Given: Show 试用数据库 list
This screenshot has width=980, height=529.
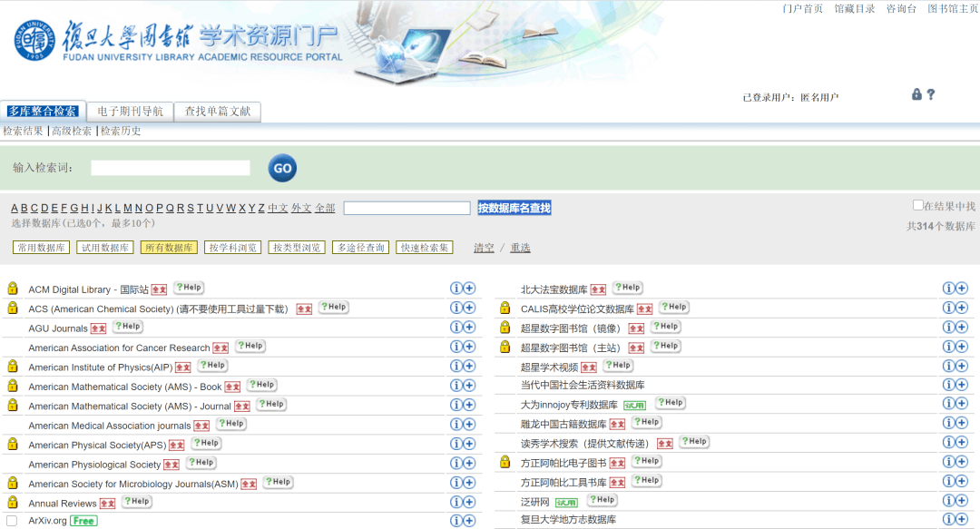Looking at the screenshot, I should 105,248.
